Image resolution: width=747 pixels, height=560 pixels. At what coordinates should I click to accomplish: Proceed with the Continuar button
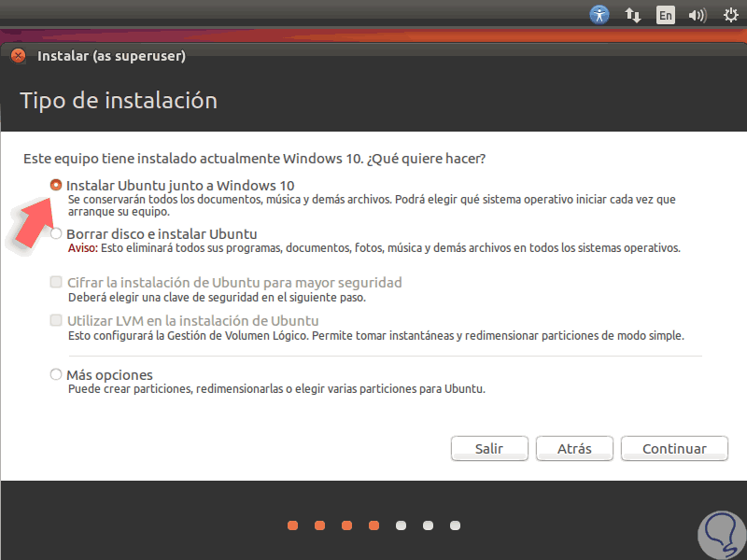click(x=674, y=449)
